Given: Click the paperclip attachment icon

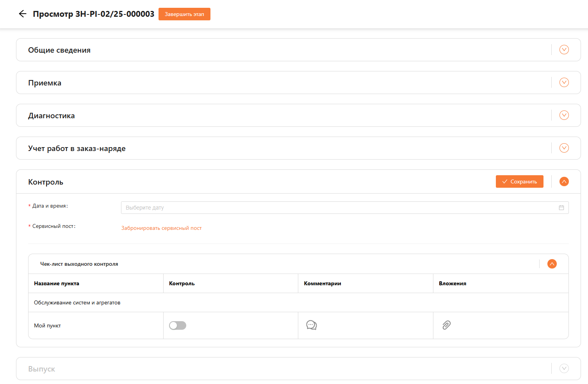Looking at the screenshot, I should tap(446, 325).
